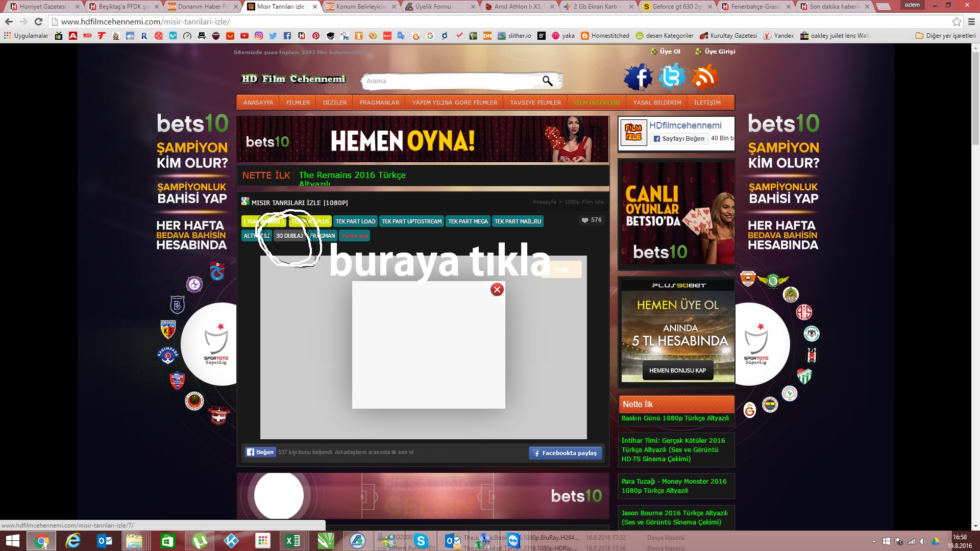
Task: Switch to Donanım Haber browser tab
Action: coord(202,7)
